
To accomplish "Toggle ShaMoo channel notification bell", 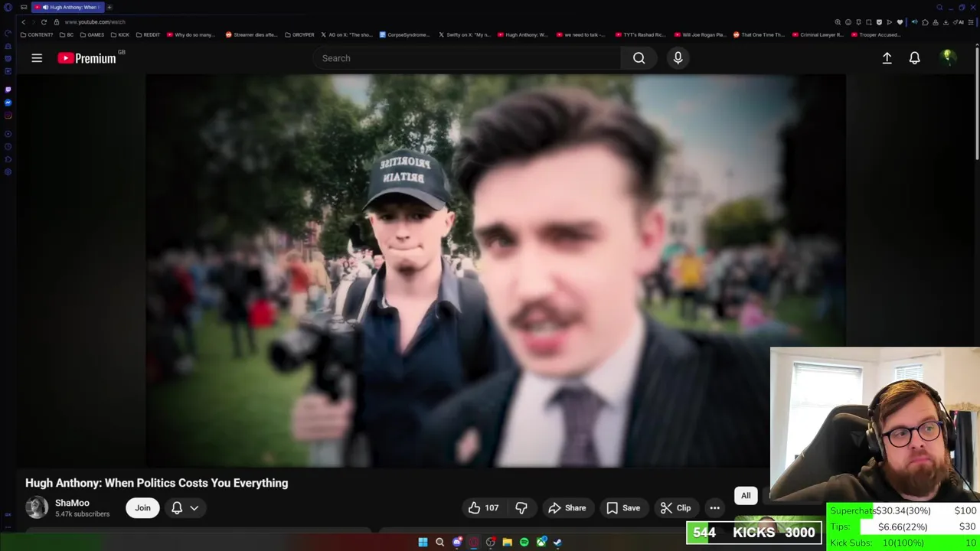I will pos(177,507).
